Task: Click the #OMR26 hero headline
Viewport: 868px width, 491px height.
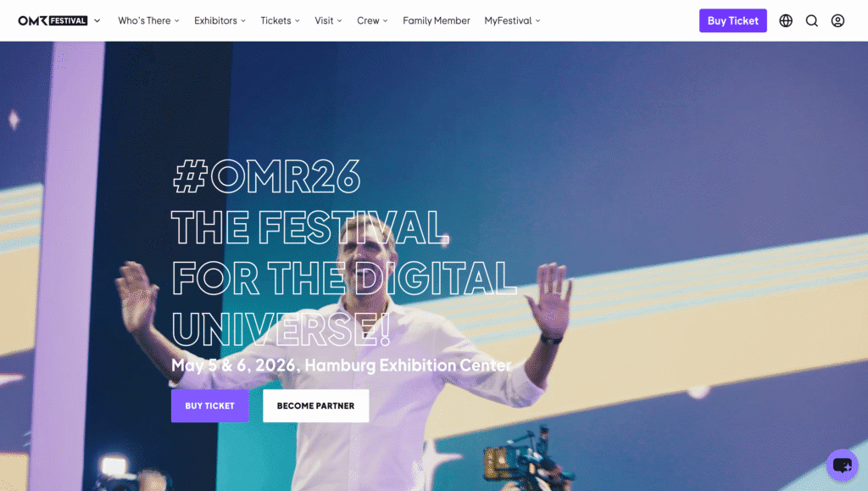Action: 266,176
